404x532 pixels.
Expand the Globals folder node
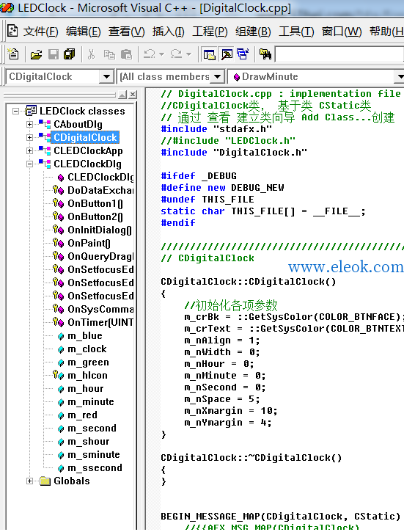coord(29,481)
